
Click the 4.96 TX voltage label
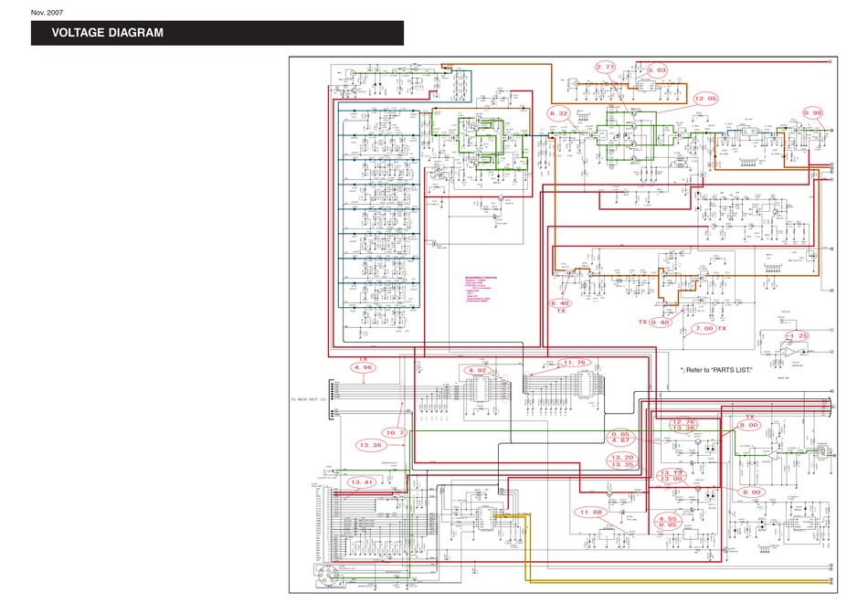(x=363, y=367)
